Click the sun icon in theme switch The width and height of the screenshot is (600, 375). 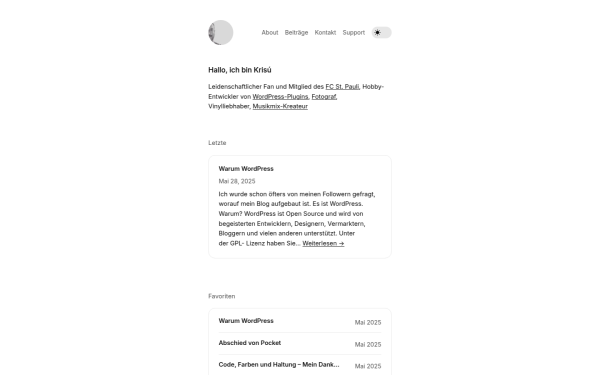click(377, 33)
